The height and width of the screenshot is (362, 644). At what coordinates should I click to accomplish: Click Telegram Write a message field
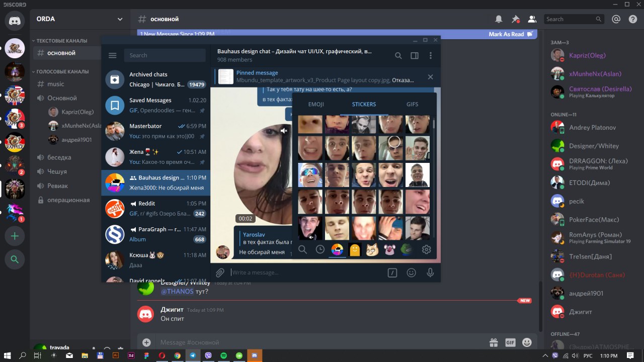[x=306, y=273]
